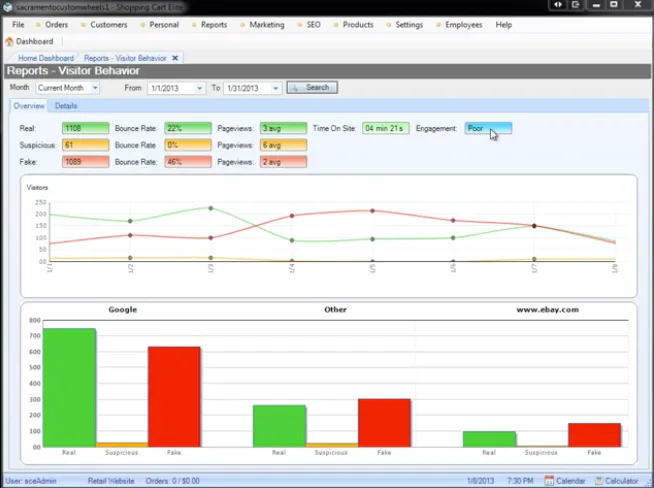Expand the Current Month dropdown
This screenshot has width=654, height=488.
click(x=95, y=88)
